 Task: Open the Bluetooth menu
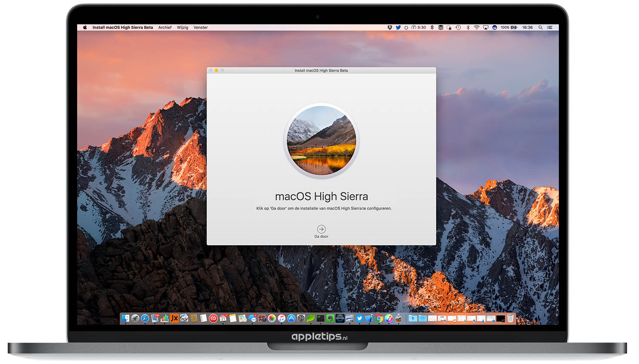[x=468, y=28]
